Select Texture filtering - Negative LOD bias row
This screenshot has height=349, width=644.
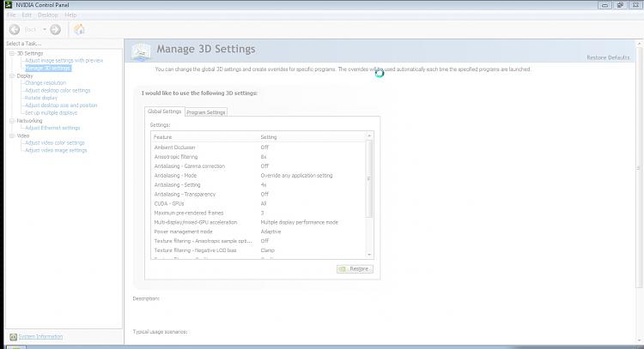[258, 250]
